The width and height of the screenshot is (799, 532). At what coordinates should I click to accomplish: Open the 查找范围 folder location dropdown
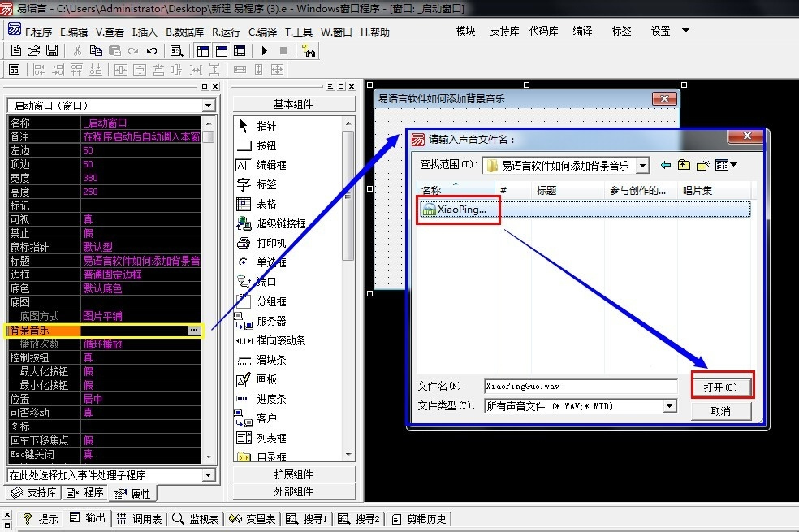coord(642,165)
